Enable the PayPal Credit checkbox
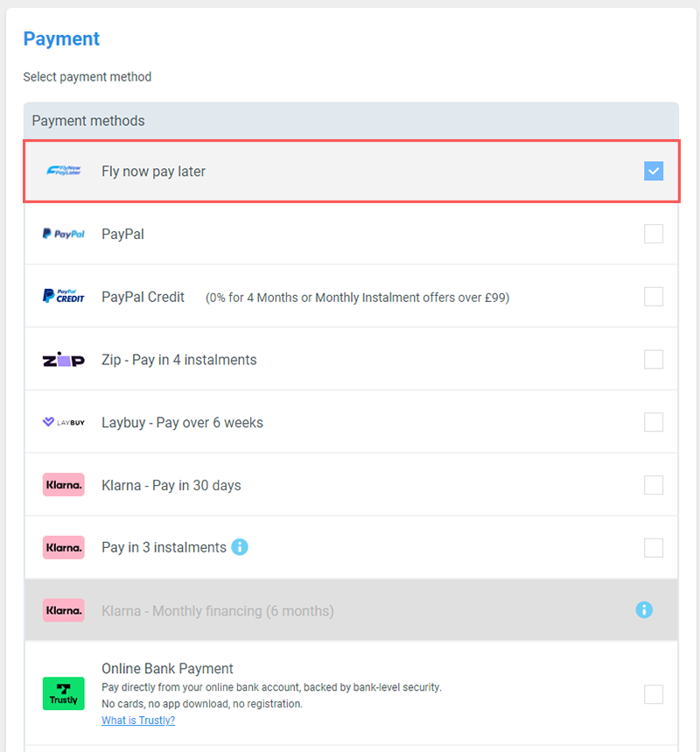The width and height of the screenshot is (700, 752). click(654, 297)
